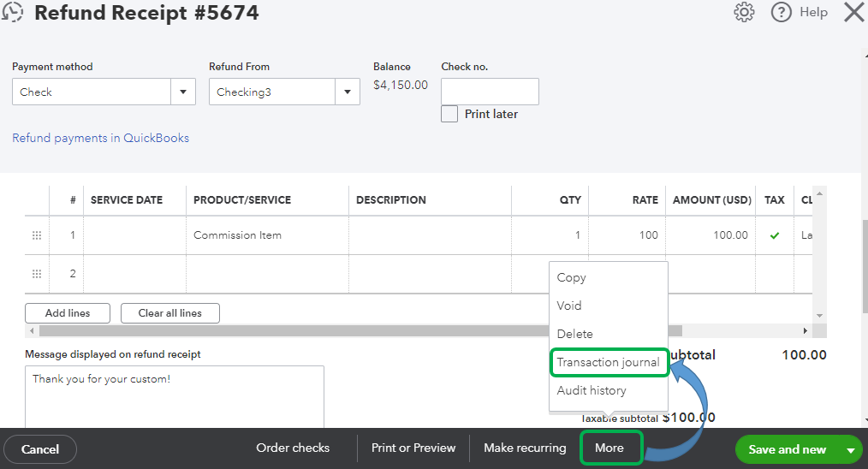Choose Audit history in the popup menu
The width and height of the screenshot is (868, 469).
click(592, 390)
